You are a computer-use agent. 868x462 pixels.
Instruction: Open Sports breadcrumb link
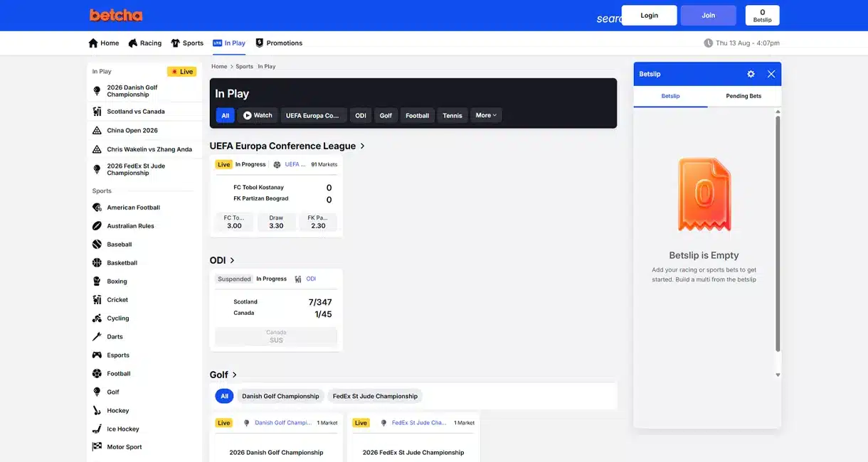244,66
